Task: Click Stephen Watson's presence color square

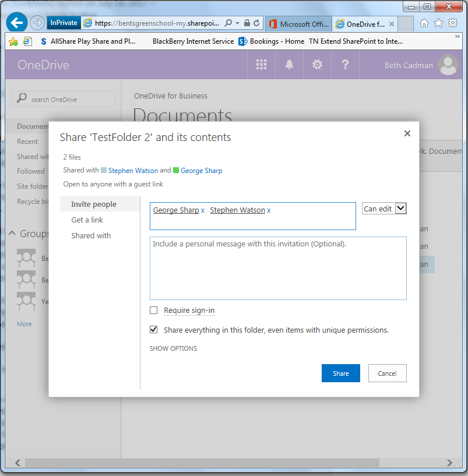Action: click(104, 170)
